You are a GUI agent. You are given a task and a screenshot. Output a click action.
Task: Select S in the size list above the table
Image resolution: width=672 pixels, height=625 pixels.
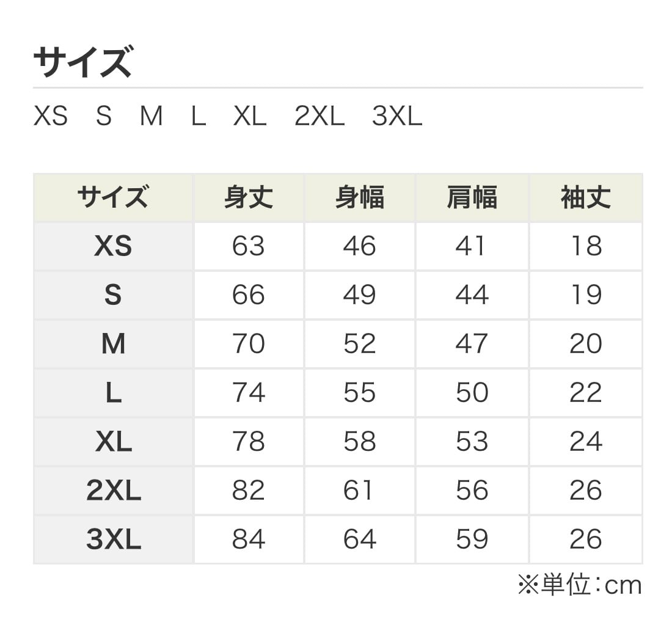point(104,115)
